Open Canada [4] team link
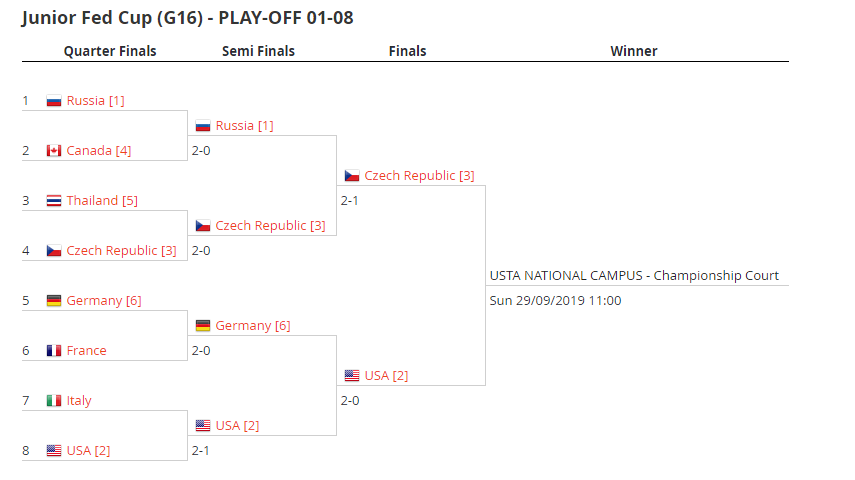The width and height of the screenshot is (855, 480). (99, 151)
